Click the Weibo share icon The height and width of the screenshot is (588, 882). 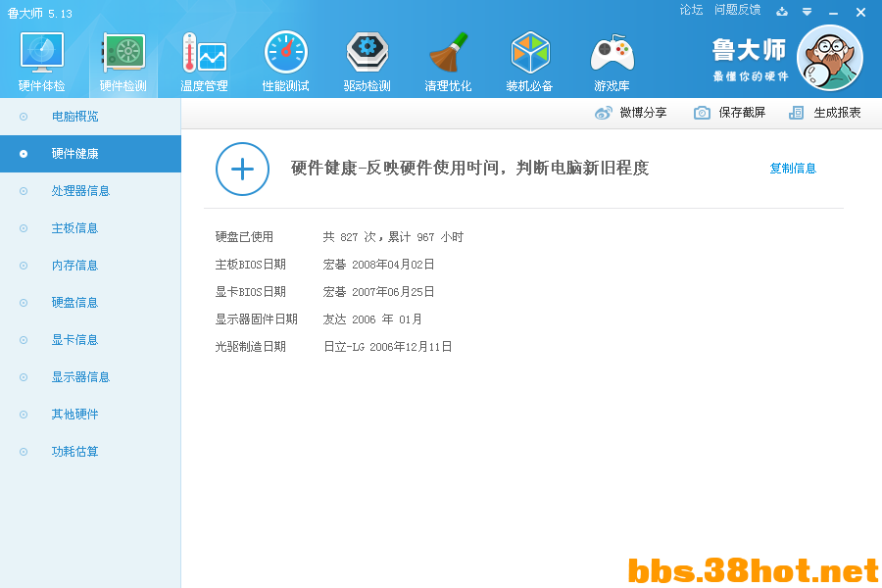[x=603, y=113]
